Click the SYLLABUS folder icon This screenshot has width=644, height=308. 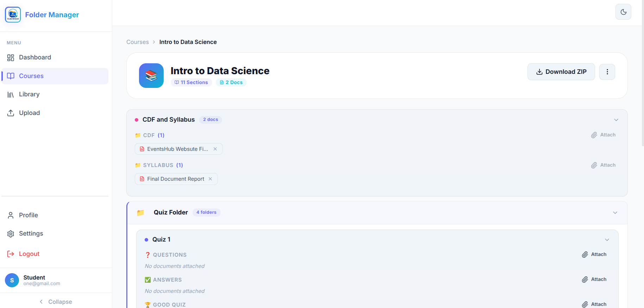tap(138, 165)
